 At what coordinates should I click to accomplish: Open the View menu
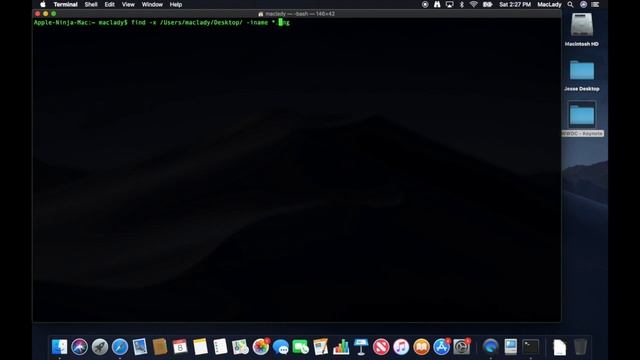[x=128, y=4]
